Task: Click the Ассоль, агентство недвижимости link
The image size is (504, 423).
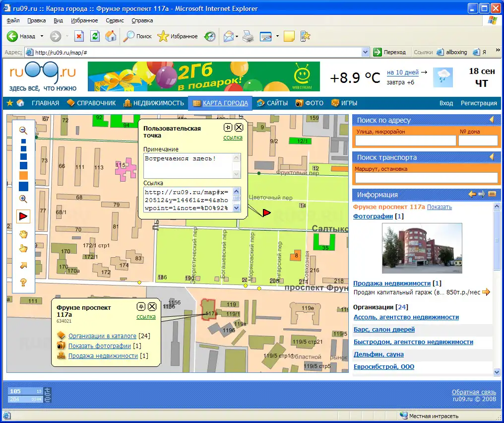Action: 406,317
